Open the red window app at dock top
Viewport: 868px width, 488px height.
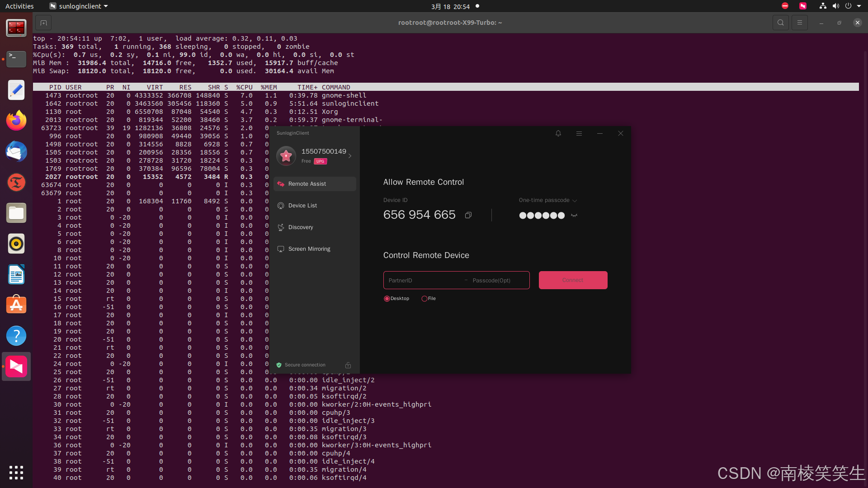tap(16, 28)
